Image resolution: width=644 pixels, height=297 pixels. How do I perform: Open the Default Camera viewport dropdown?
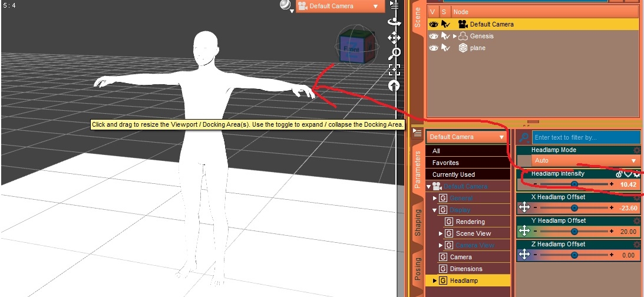(340, 6)
